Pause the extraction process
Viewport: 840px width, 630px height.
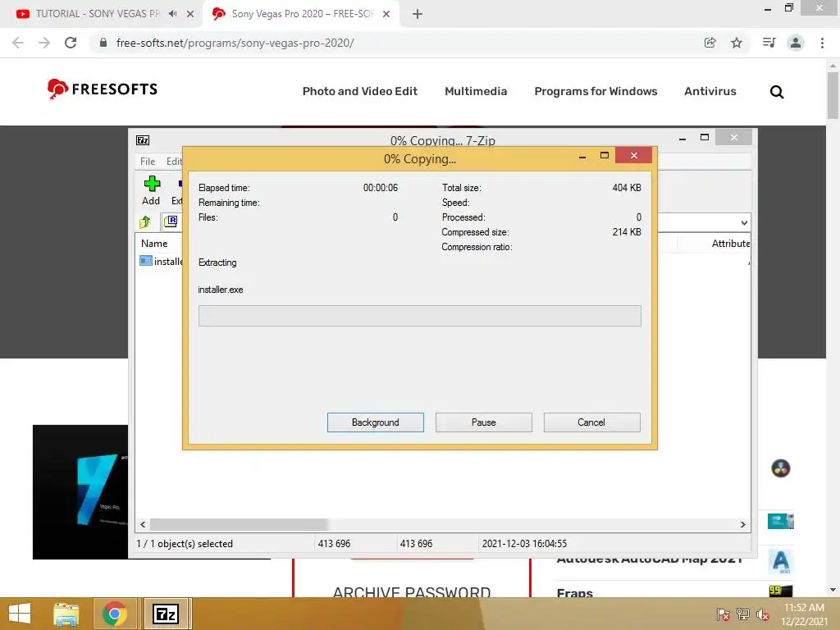pos(483,422)
